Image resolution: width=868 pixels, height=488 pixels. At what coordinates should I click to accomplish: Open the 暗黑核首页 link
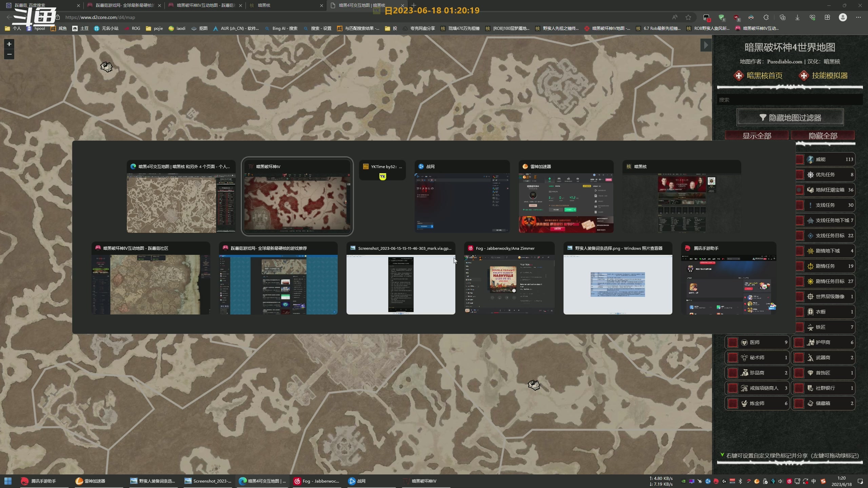click(x=758, y=76)
